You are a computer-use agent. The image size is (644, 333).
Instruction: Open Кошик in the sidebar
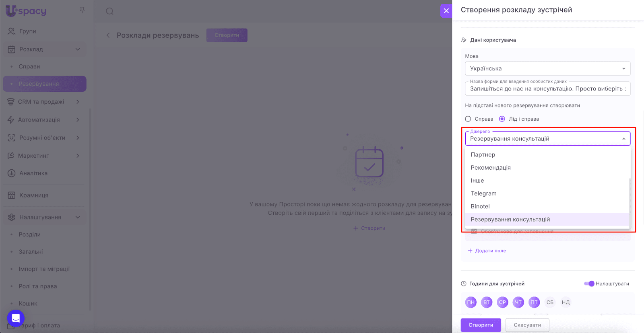point(28,304)
